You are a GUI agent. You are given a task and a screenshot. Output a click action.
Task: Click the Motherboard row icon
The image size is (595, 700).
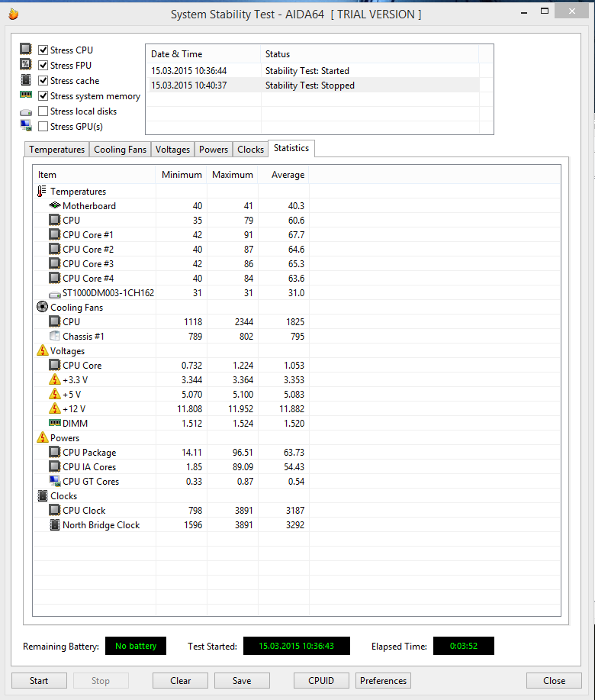(x=54, y=205)
